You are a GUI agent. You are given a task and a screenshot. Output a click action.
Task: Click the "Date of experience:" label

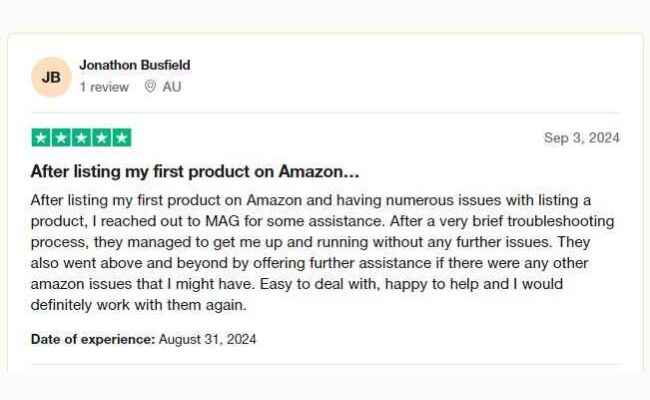pos(93,339)
